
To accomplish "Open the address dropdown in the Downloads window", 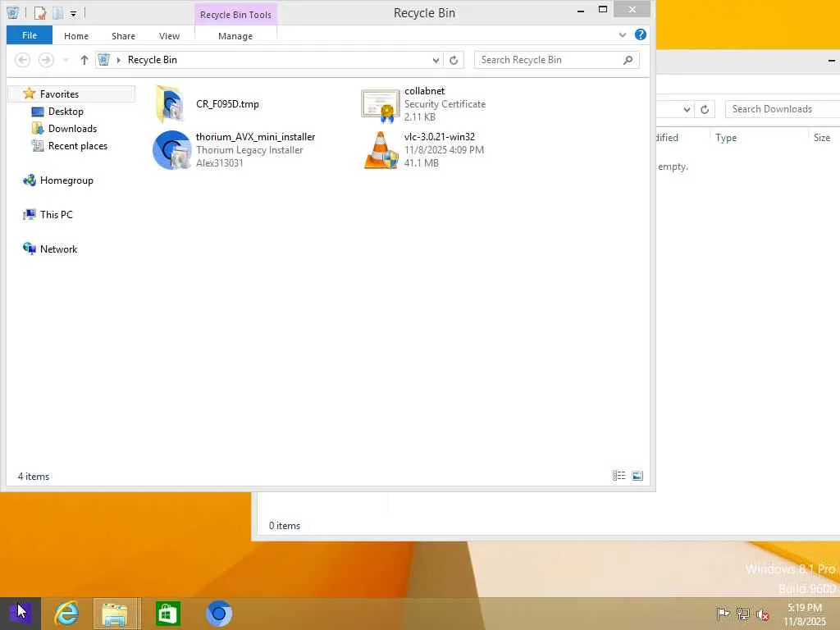I will coord(687,109).
